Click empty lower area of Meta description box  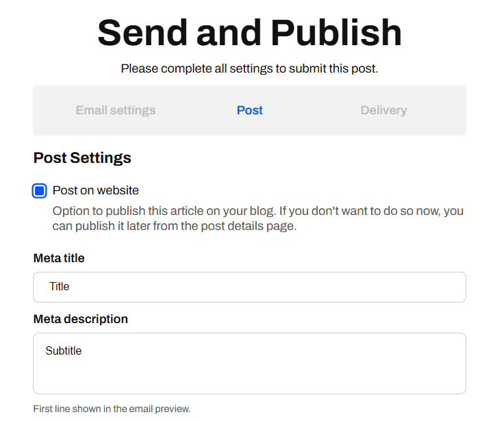(x=249, y=378)
